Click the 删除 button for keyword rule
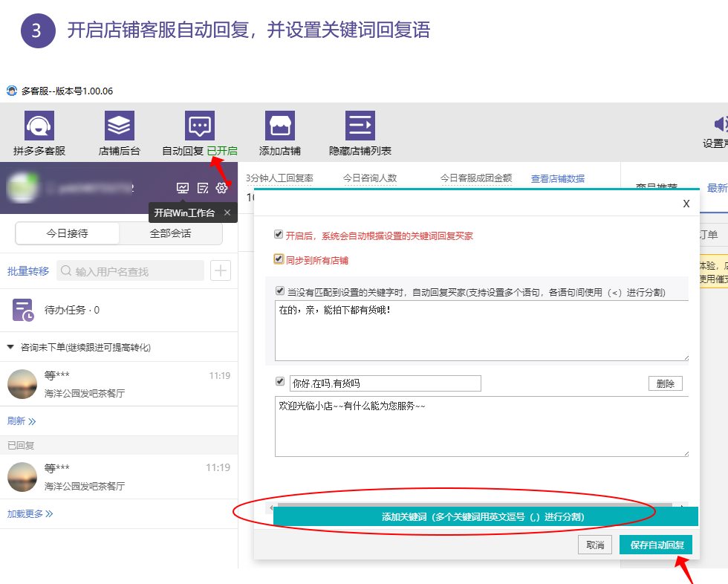The height and width of the screenshot is (584, 728). [x=666, y=383]
